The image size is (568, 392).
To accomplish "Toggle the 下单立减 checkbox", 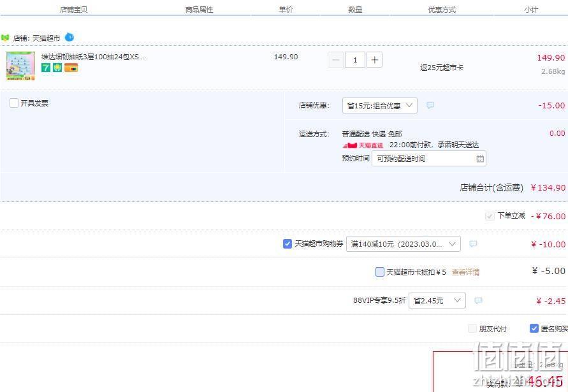I will [490, 216].
